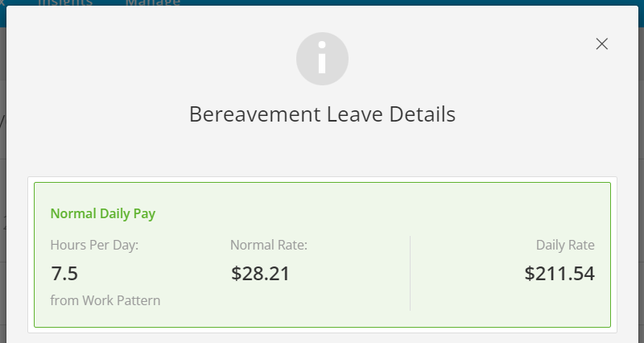Select the $211.54 daily rate amount

coord(559,273)
